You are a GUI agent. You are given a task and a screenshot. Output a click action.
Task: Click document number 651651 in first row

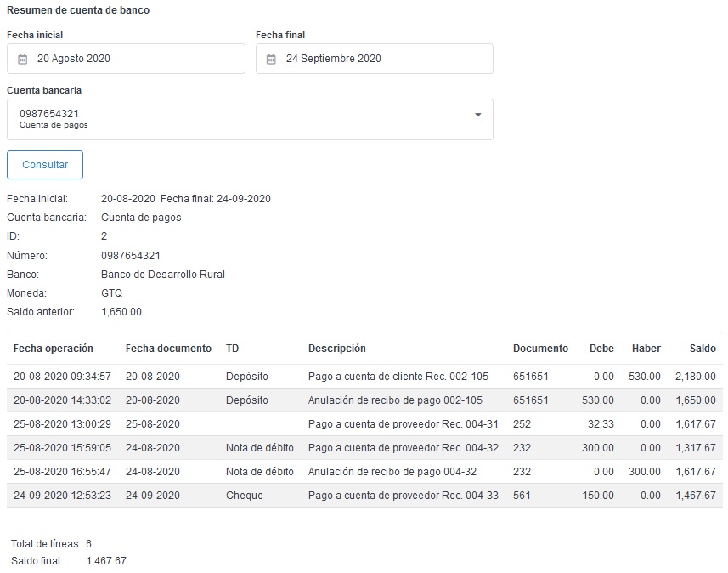tap(530, 377)
